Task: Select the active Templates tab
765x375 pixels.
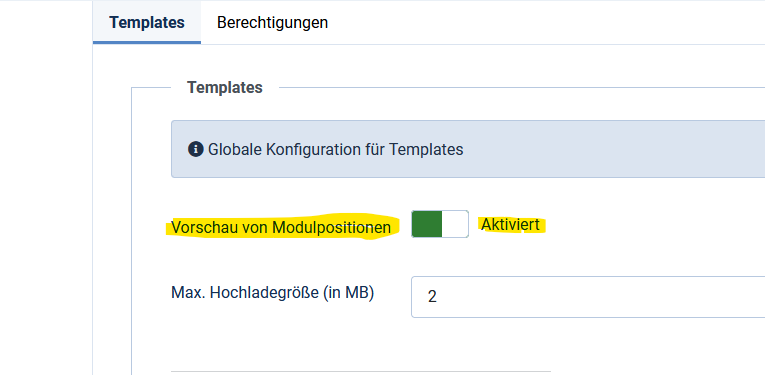Action: [x=147, y=23]
